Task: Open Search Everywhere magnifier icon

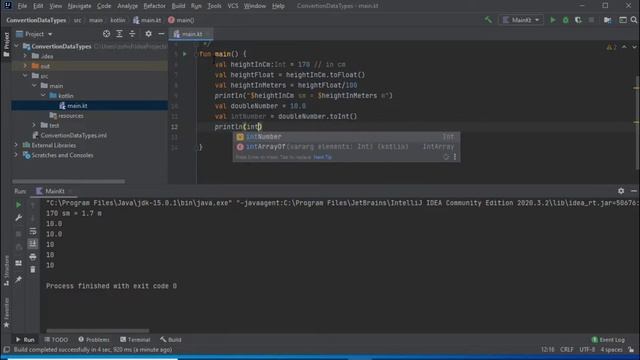Action: [633, 20]
